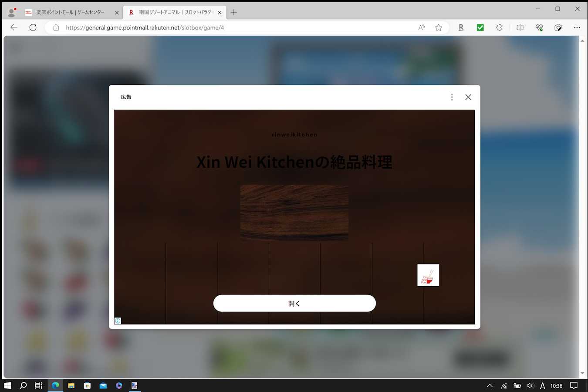Click the last running app taskbar icon
588x392 pixels.
tap(135, 385)
